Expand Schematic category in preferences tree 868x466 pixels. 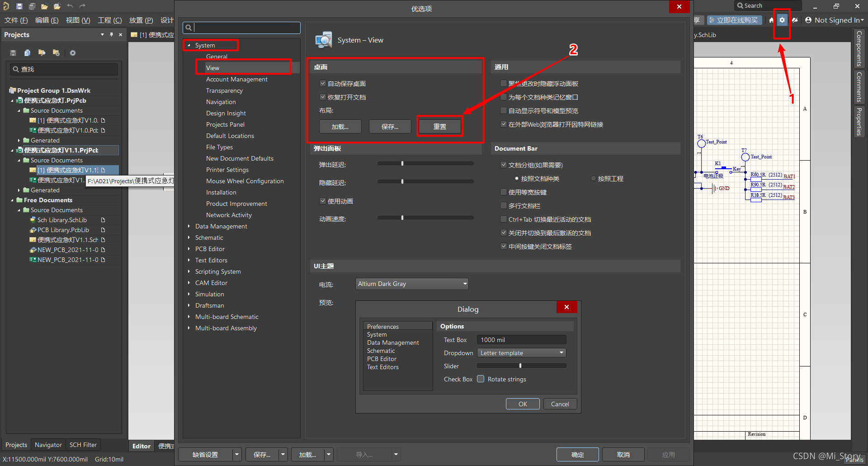(189, 238)
